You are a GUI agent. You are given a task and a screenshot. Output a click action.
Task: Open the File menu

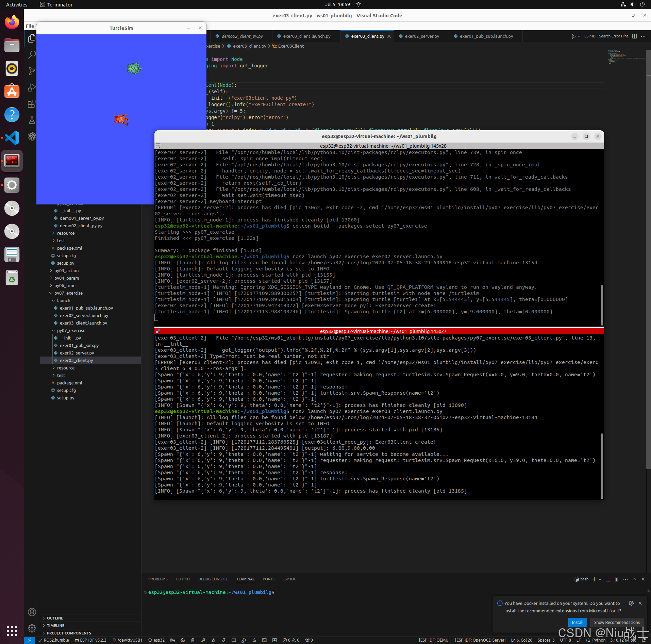pos(30,26)
